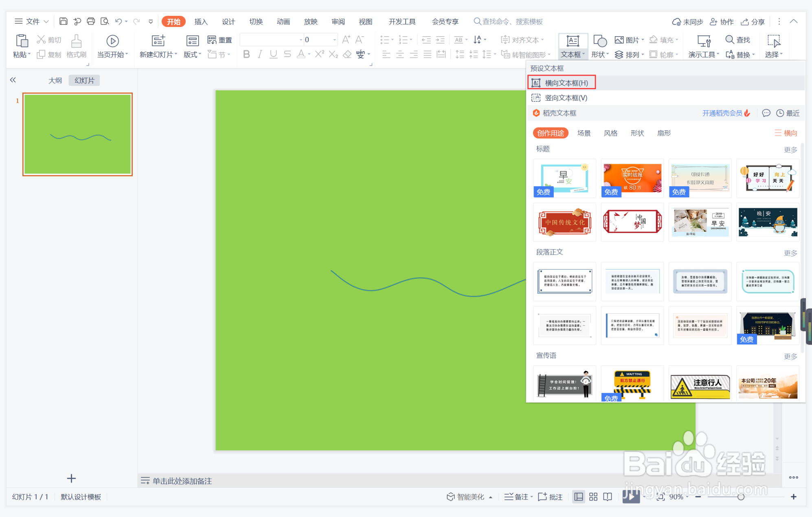Expand the bullet list dropdown
The image size is (812, 517).
pyautogui.click(x=392, y=40)
